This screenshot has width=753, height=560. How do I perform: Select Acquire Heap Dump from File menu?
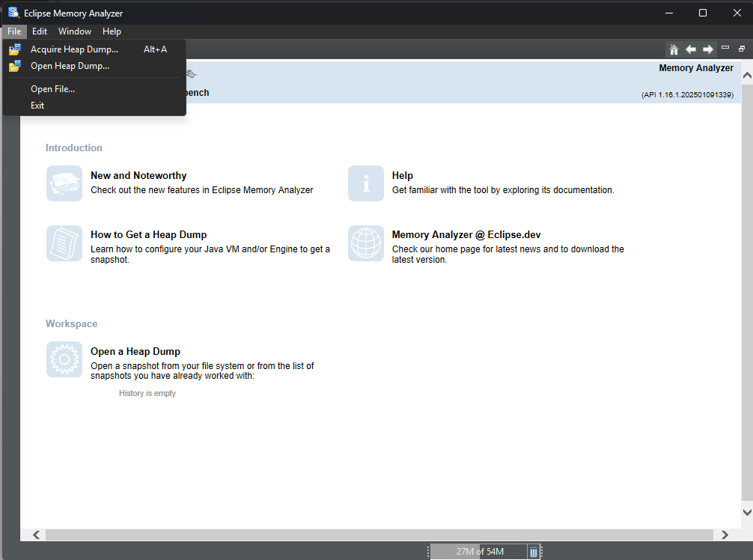coord(74,49)
